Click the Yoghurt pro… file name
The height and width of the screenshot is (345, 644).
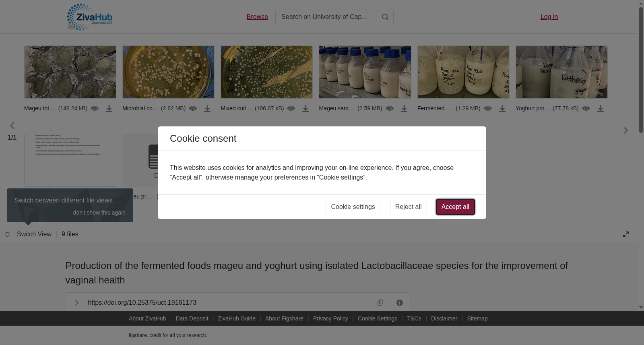[x=533, y=108]
